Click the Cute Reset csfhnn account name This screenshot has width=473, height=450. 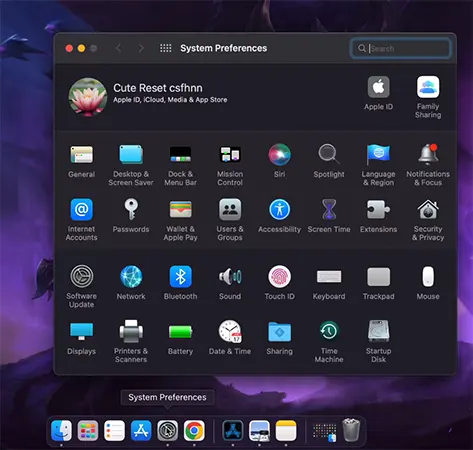point(158,88)
